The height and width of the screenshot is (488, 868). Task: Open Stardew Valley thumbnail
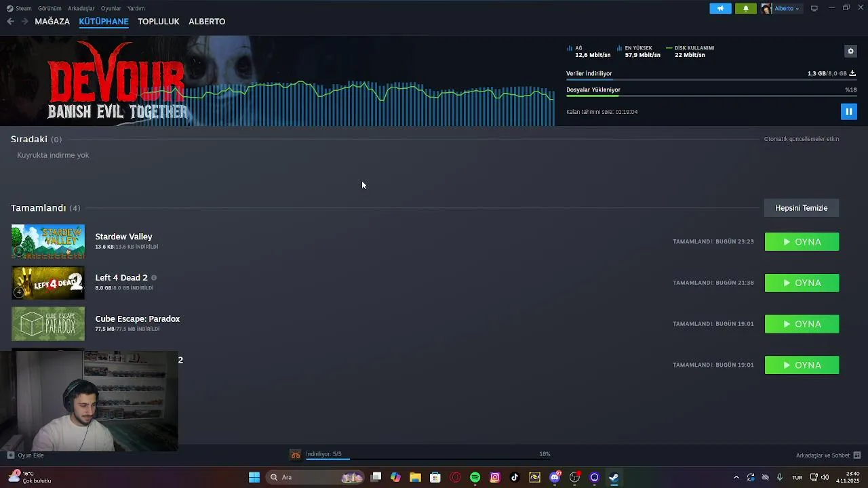[48, 241]
